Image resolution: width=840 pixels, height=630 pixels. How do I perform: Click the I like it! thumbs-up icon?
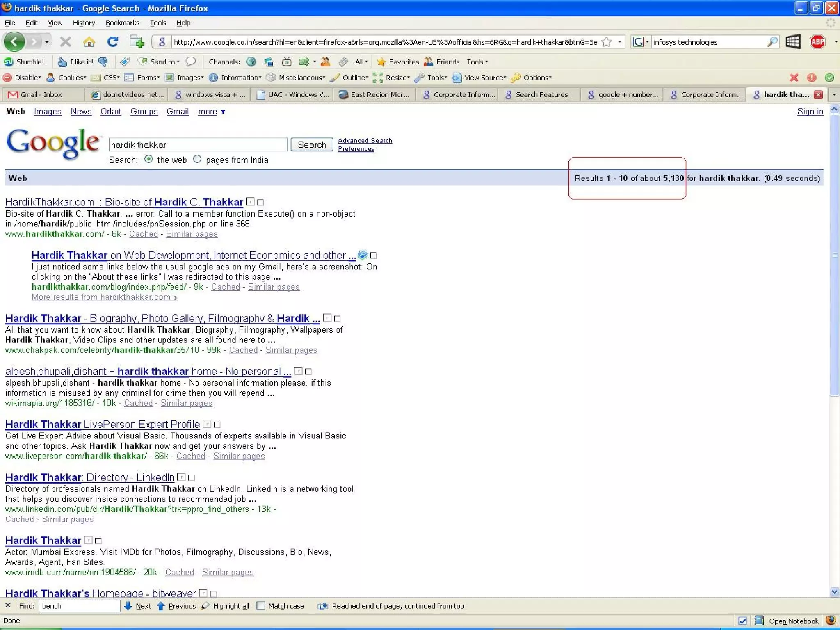63,62
